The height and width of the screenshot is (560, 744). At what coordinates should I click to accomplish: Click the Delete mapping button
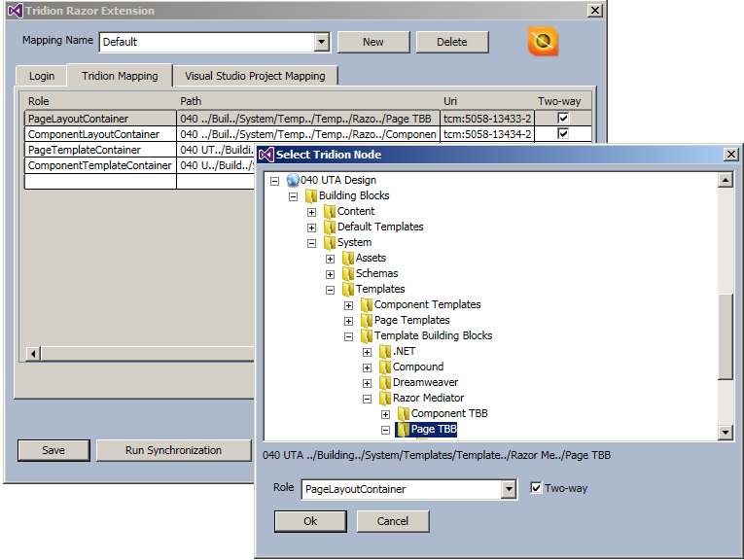(x=452, y=42)
